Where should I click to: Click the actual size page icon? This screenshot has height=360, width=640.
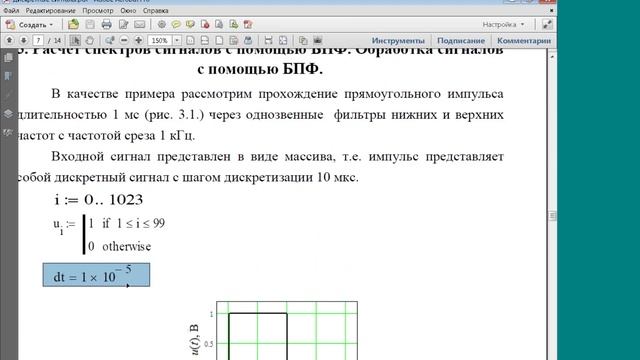(x=190, y=40)
